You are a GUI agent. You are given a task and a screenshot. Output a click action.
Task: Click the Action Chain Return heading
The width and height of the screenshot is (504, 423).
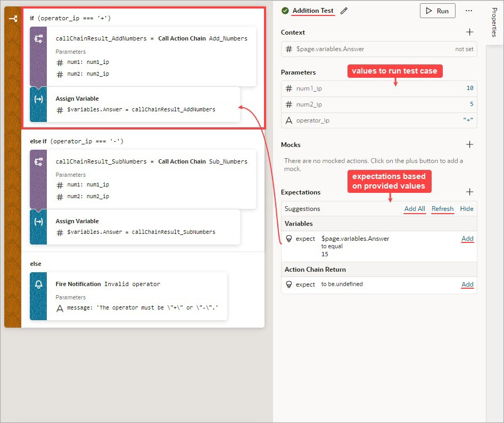(315, 270)
